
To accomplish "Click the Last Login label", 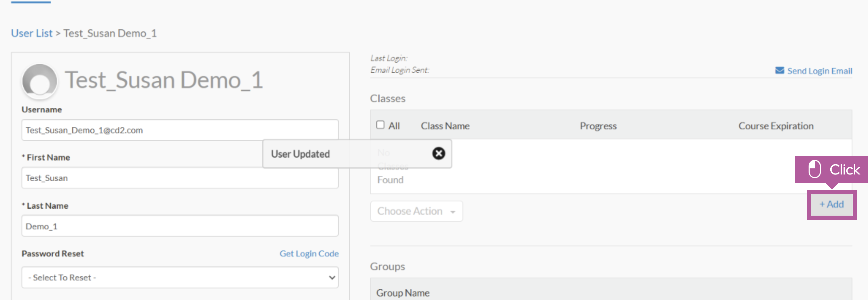I will click(x=389, y=58).
